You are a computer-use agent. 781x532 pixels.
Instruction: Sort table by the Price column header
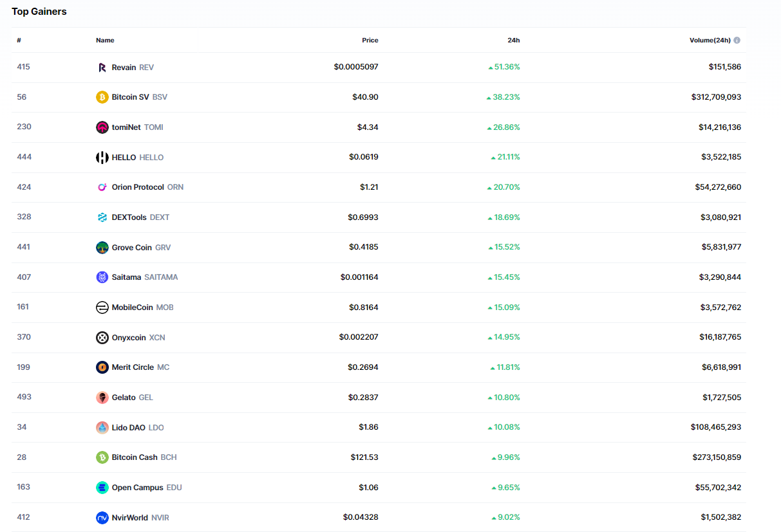coord(370,40)
